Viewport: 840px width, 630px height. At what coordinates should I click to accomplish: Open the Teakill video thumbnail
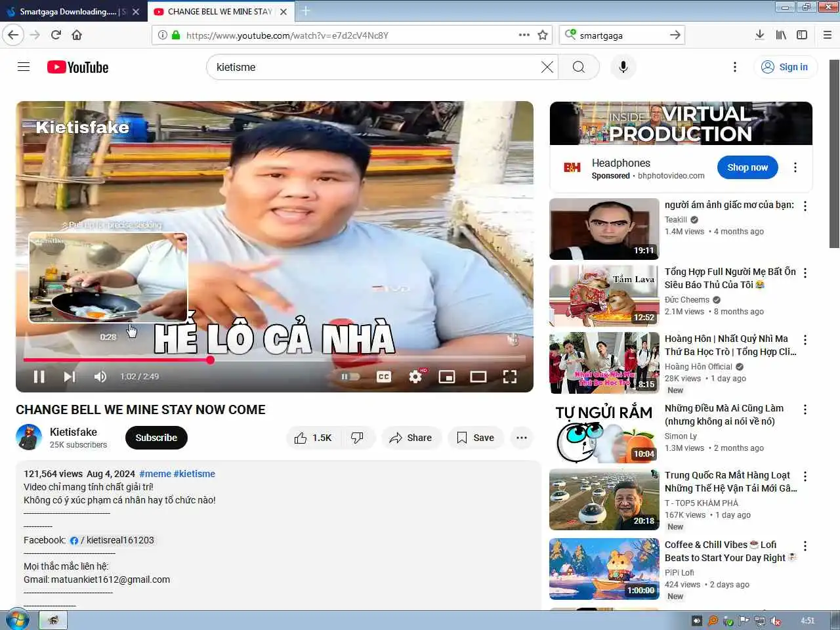tap(604, 229)
